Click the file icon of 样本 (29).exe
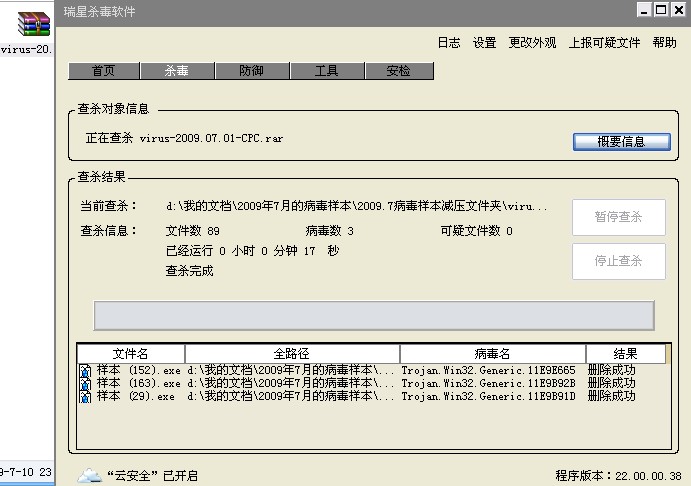Image resolution: width=691 pixels, height=486 pixels. [85, 397]
